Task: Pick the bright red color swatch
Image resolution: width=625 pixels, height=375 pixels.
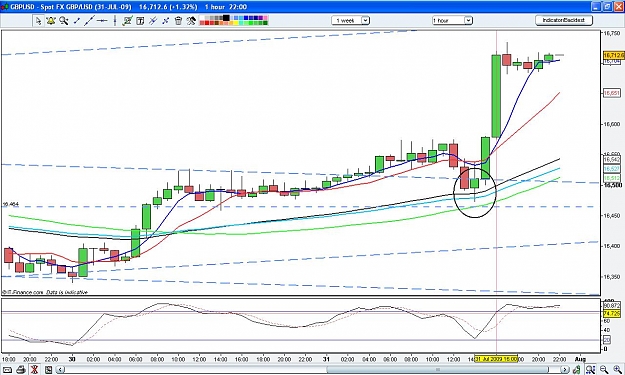Action: [207, 23]
